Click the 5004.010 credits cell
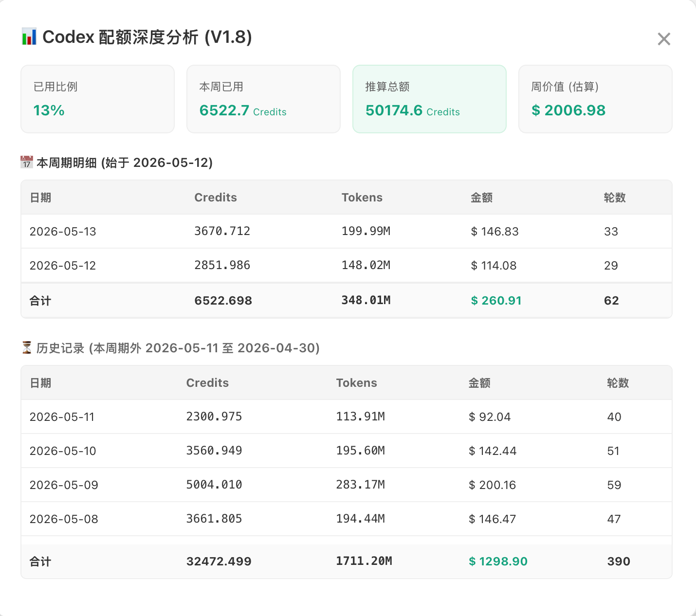The image size is (696, 616). [214, 485]
